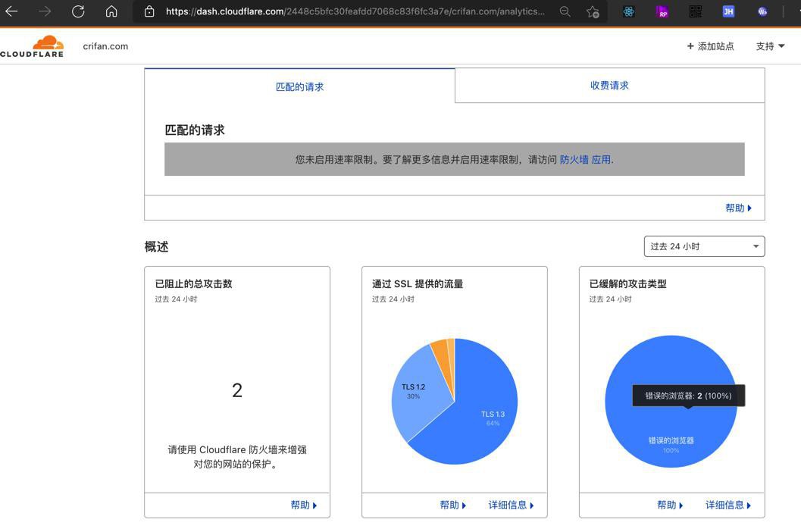Image resolution: width=801 pixels, height=532 pixels.
Task: Click the Cloudflare logo
Action: 32,46
